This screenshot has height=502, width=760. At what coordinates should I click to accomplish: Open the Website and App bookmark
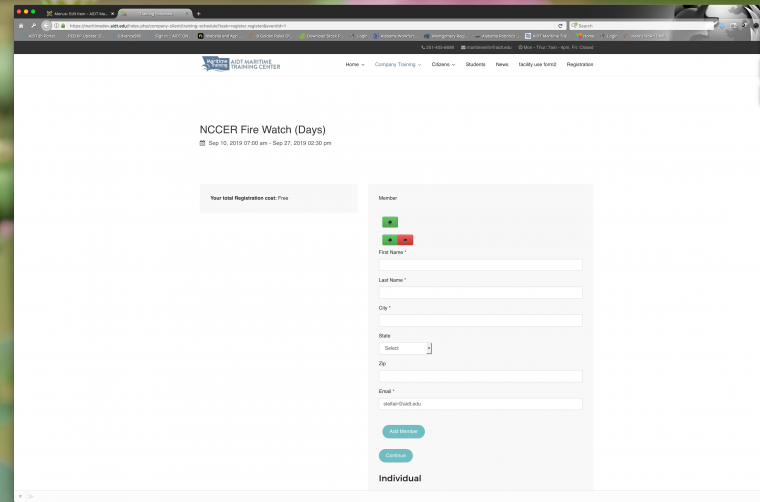click(219, 36)
